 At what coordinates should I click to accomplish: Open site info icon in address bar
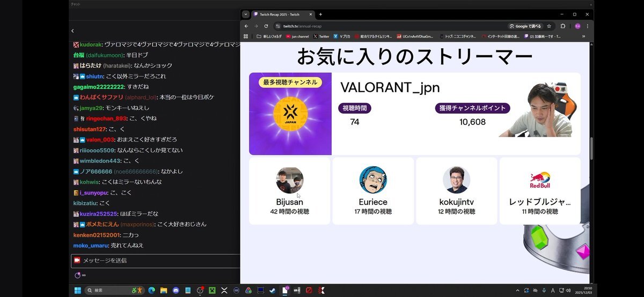click(278, 26)
